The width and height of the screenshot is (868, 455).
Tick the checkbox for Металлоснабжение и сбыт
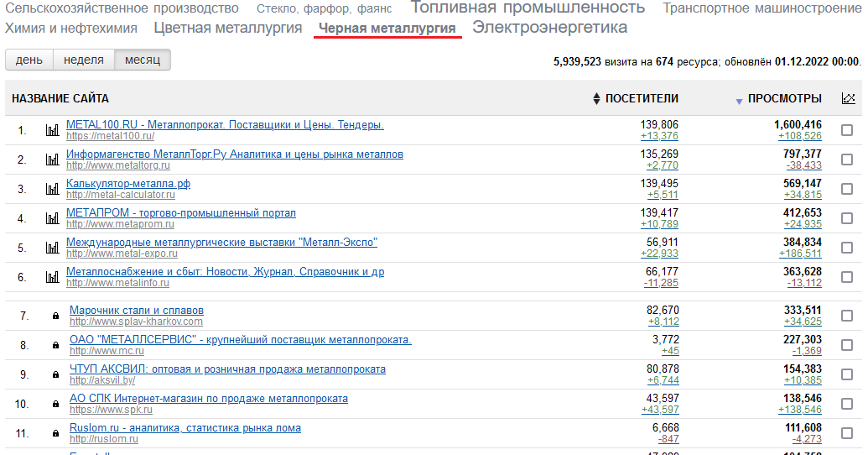846,277
